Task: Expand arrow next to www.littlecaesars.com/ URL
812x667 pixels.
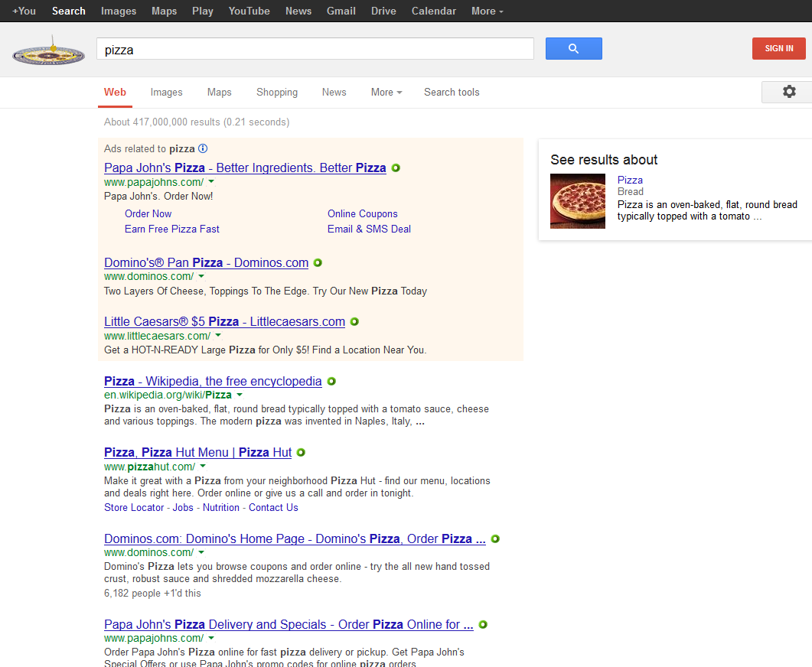Action: tap(219, 336)
